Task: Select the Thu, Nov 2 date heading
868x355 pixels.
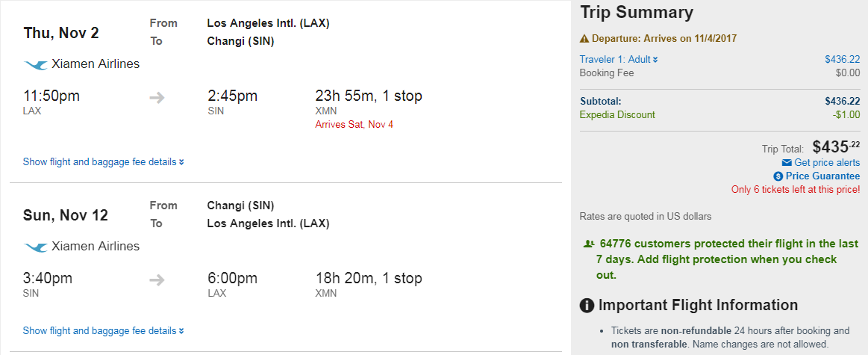Action: coord(61,34)
